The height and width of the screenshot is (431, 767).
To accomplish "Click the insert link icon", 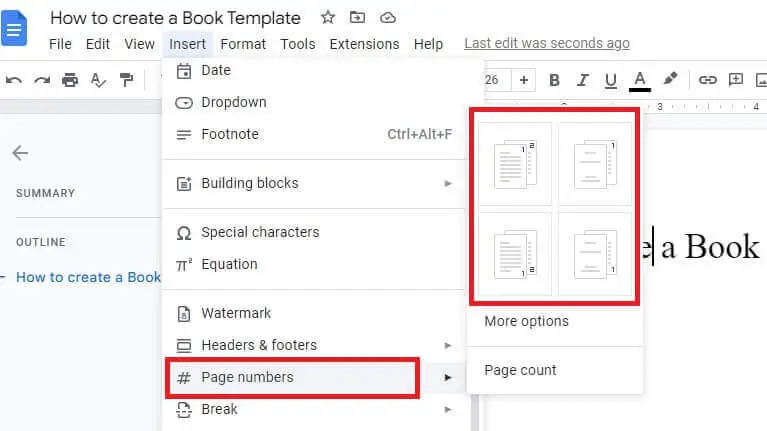I will coord(707,80).
